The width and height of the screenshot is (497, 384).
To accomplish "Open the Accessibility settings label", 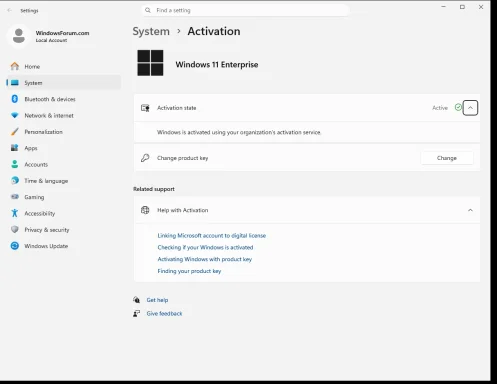I will click(x=40, y=213).
